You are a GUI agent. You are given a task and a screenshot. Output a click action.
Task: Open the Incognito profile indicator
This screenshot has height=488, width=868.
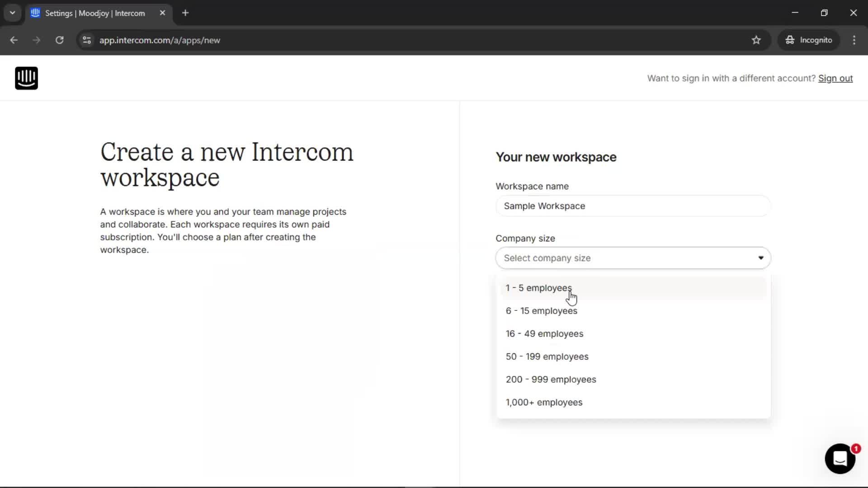coord(809,40)
